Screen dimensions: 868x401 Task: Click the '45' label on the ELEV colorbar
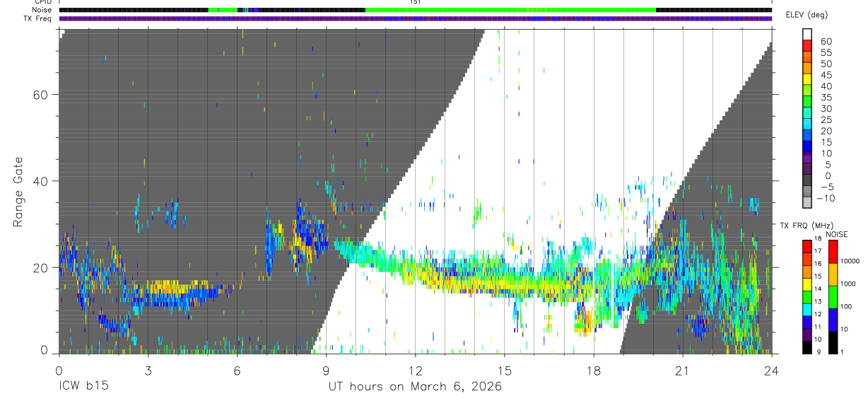pos(826,75)
